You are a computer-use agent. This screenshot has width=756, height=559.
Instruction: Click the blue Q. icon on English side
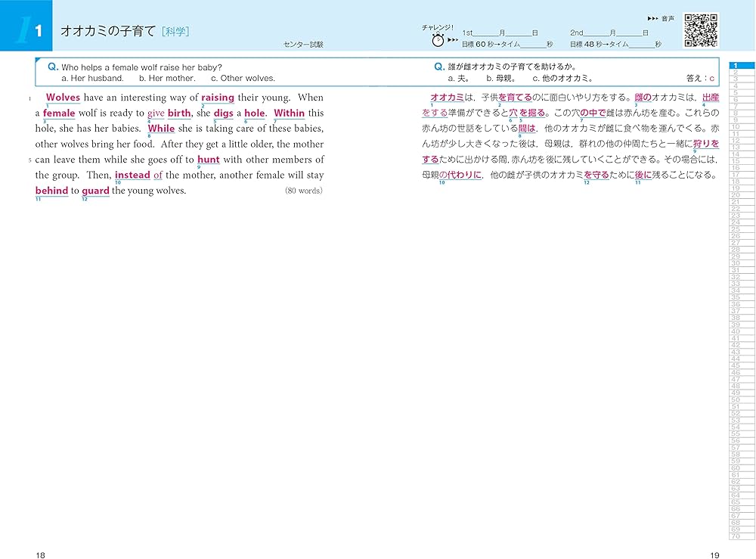pos(51,67)
